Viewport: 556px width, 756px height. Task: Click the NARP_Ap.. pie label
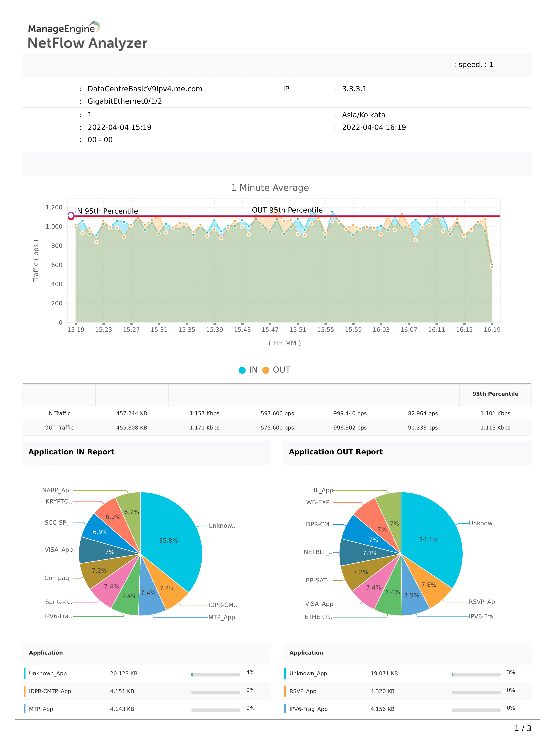[x=57, y=490]
